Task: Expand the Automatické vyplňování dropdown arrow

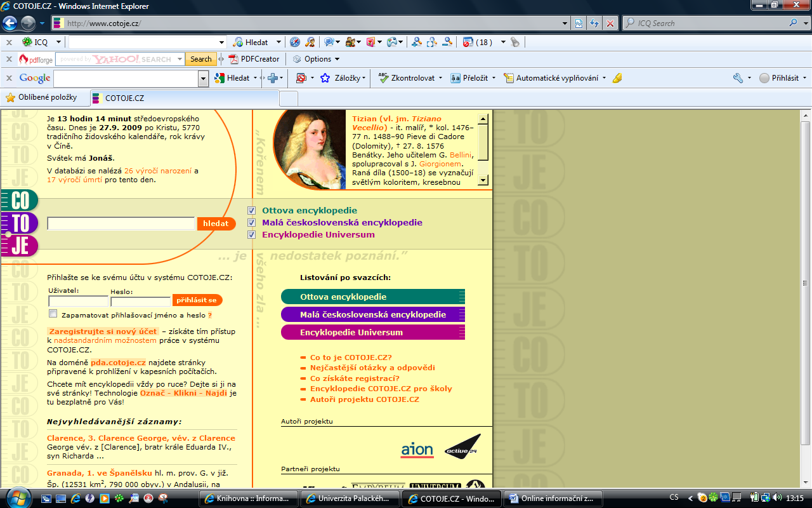Action: tap(604, 78)
